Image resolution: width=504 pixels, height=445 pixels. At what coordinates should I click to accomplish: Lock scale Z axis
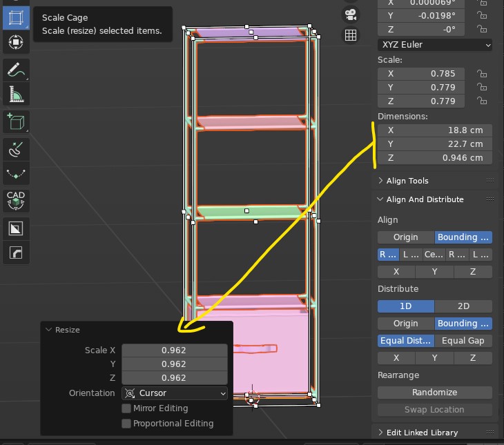[481, 101]
